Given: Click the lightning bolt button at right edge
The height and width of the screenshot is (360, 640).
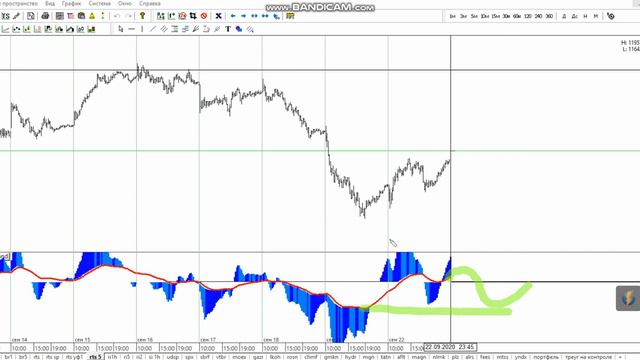Looking at the screenshot, I should [629, 298].
